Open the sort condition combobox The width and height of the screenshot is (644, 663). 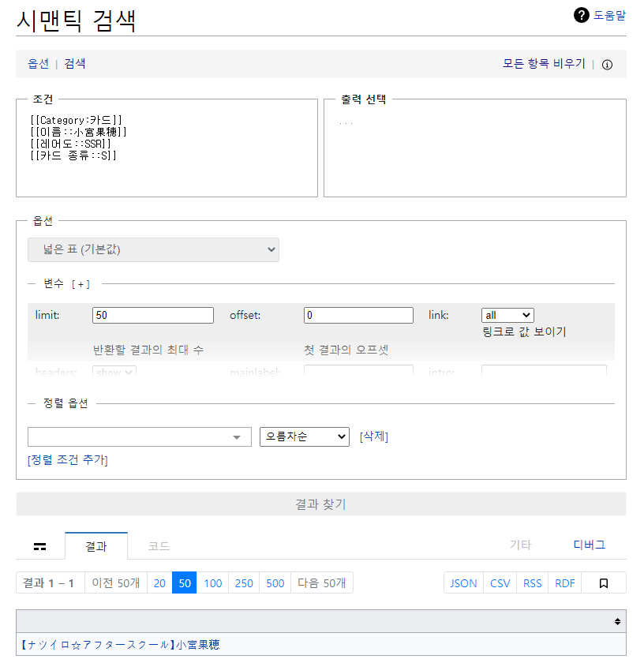[x=139, y=436]
